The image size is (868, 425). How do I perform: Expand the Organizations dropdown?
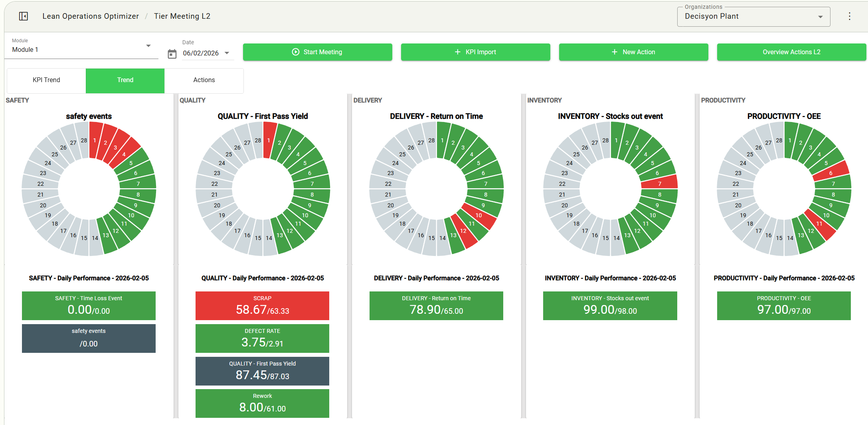pos(820,17)
